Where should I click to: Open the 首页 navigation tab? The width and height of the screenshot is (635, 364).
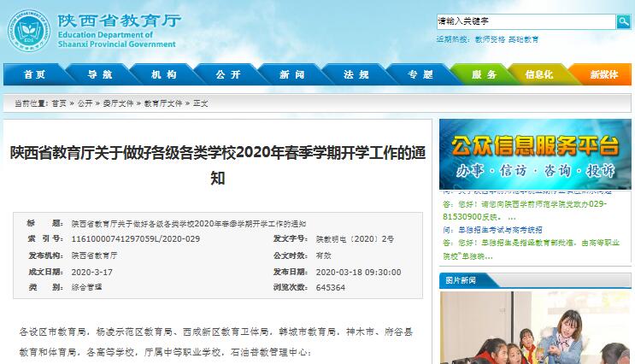(35, 74)
